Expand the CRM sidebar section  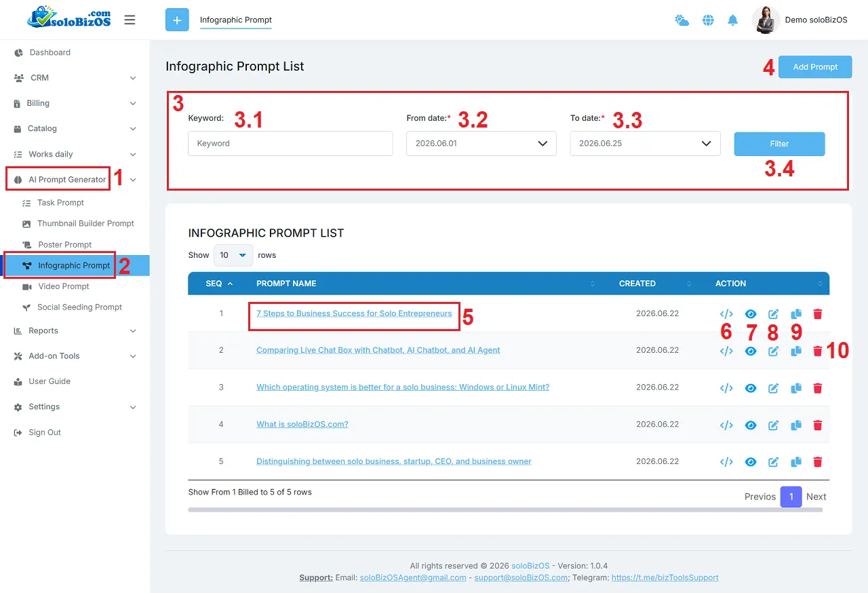click(x=75, y=78)
